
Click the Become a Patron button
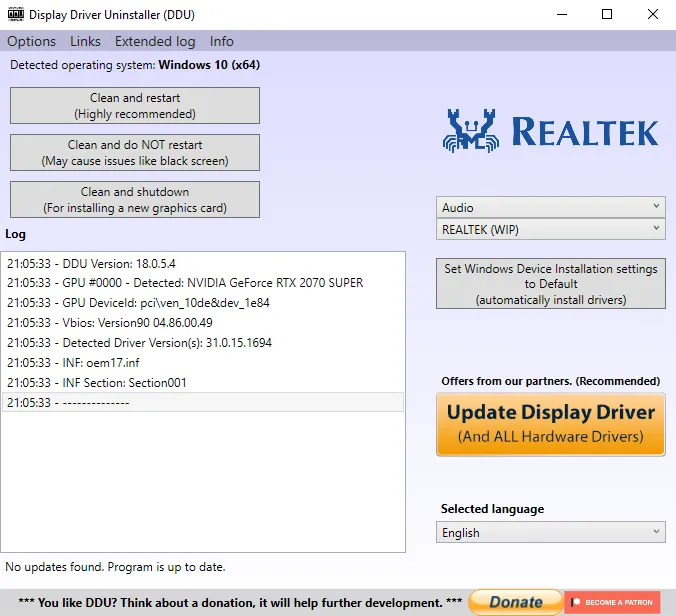612,602
